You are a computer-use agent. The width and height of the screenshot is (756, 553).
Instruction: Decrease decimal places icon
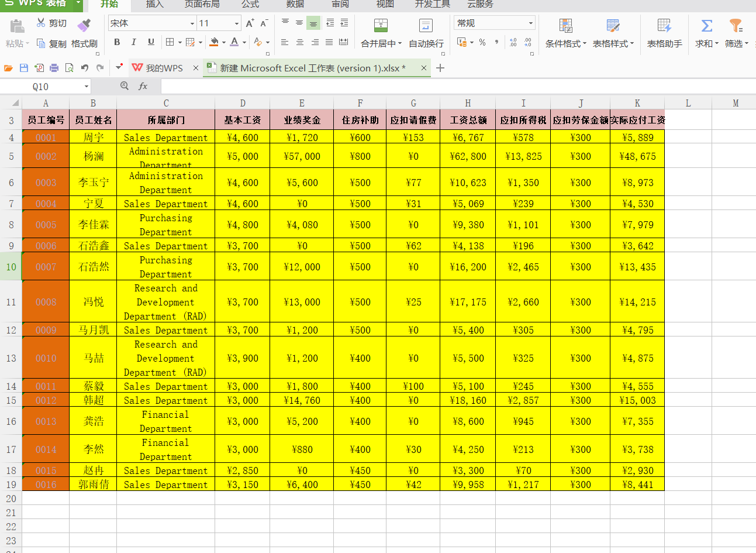coord(528,42)
